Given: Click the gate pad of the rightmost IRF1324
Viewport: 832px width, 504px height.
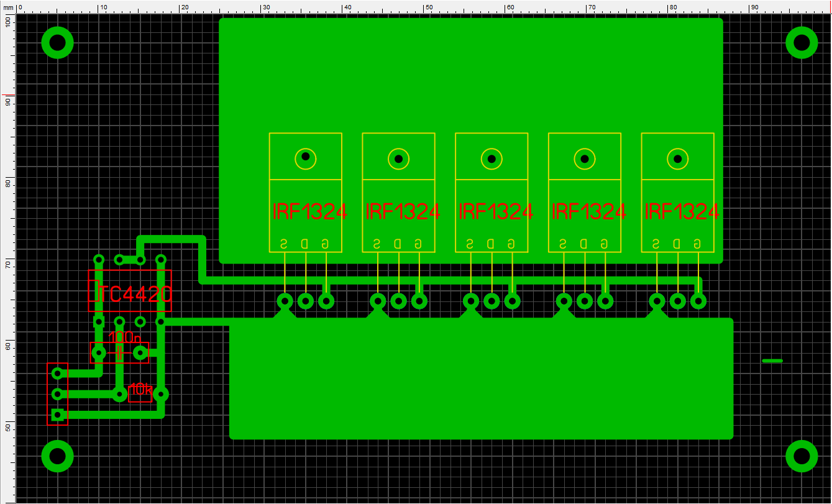Looking at the screenshot, I should pos(698,301).
